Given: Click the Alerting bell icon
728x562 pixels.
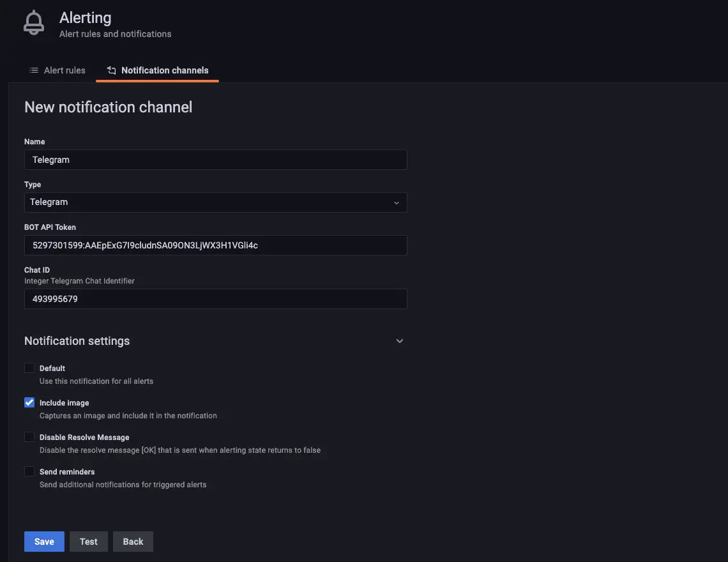Looking at the screenshot, I should tap(34, 23).
